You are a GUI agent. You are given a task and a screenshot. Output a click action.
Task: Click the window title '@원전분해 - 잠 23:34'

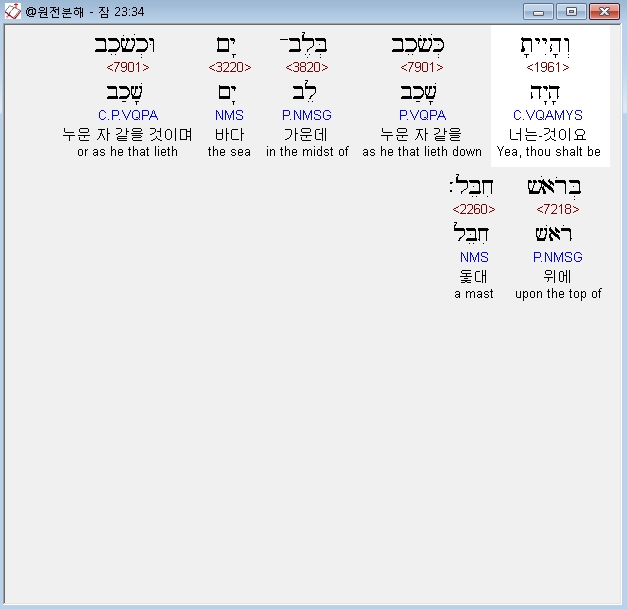(x=84, y=12)
